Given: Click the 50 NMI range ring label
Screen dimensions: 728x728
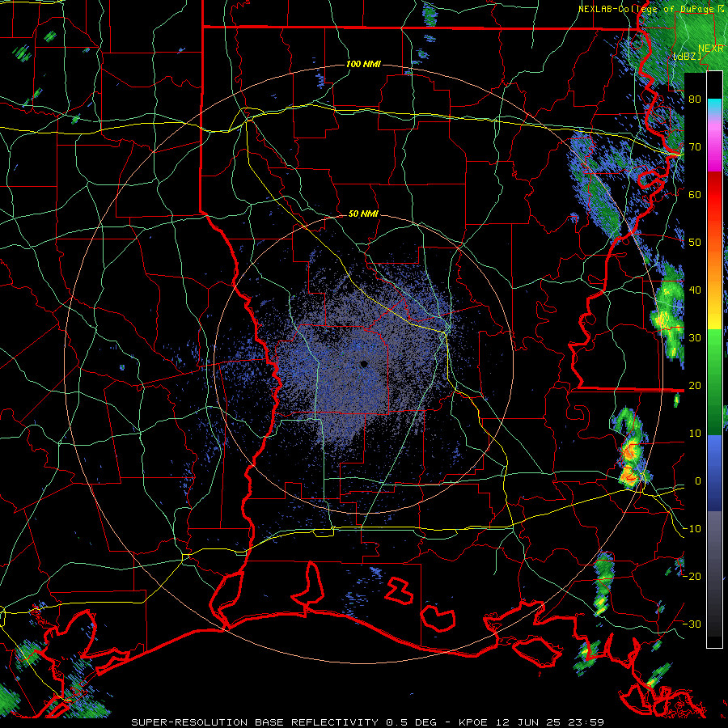Looking at the screenshot, I should pyautogui.click(x=363, y=214).
